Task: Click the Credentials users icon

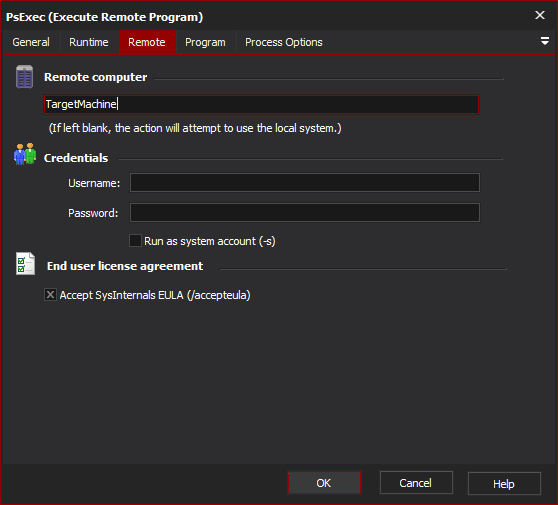Action: pyautogui.click(x=25, y=154)
